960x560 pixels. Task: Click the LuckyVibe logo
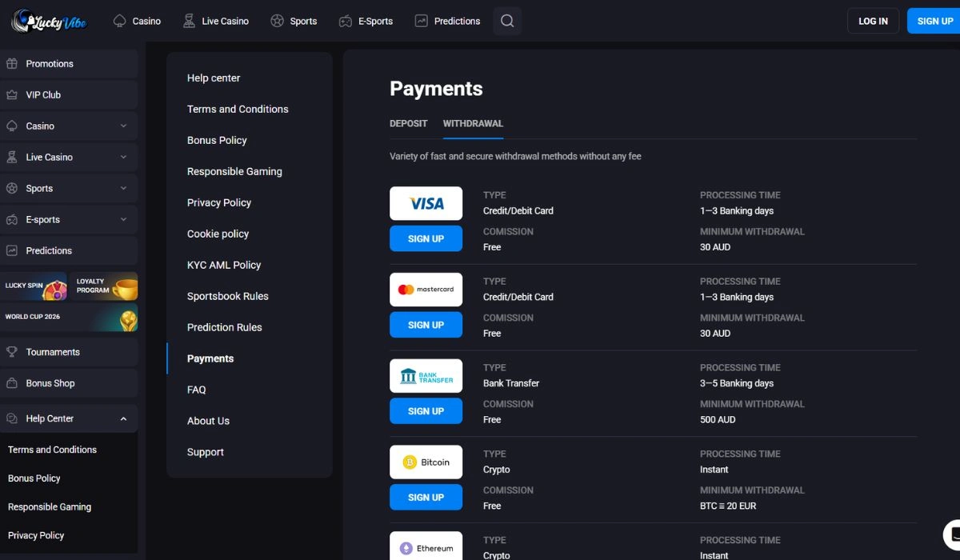[50, 21]
